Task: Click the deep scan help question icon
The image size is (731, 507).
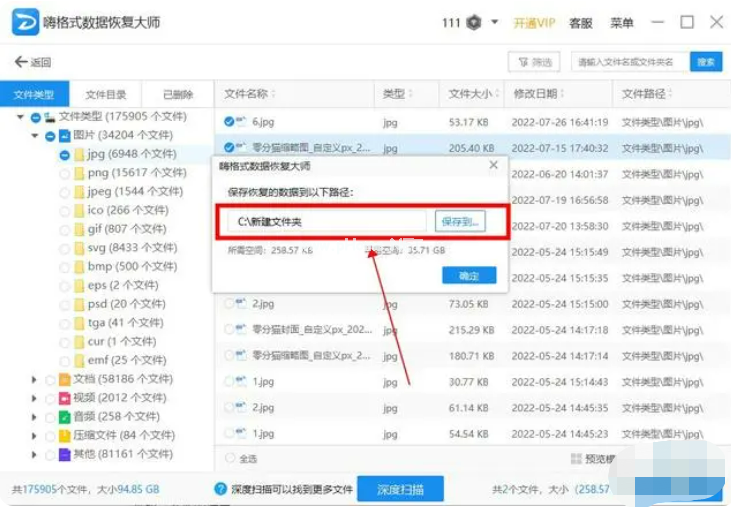Action: pos(221,489)
